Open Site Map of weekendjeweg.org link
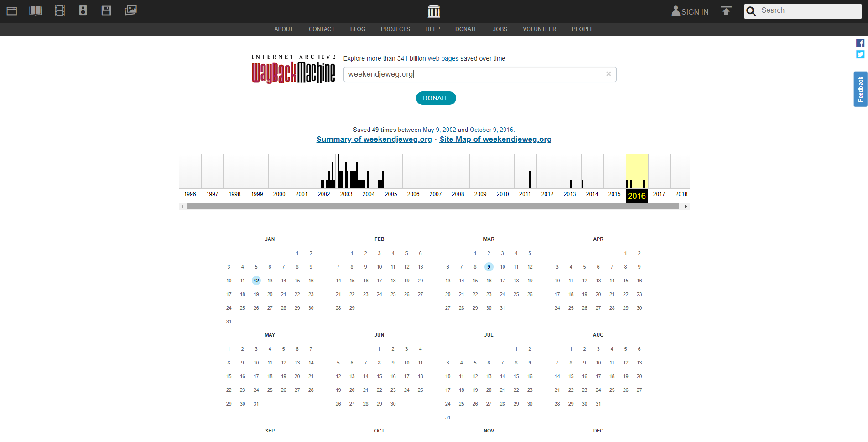The height and width of the screenshot is (442, 868). tap(495, 139)
